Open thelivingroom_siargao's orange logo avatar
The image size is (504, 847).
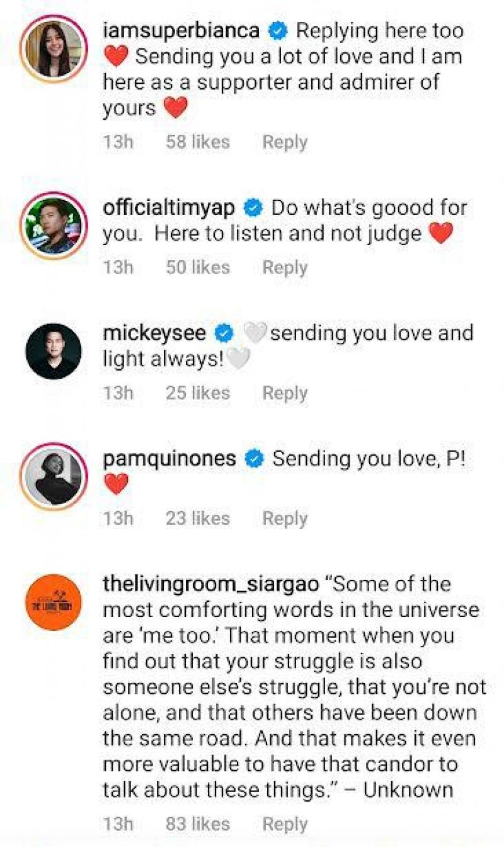tap(54, 602)
